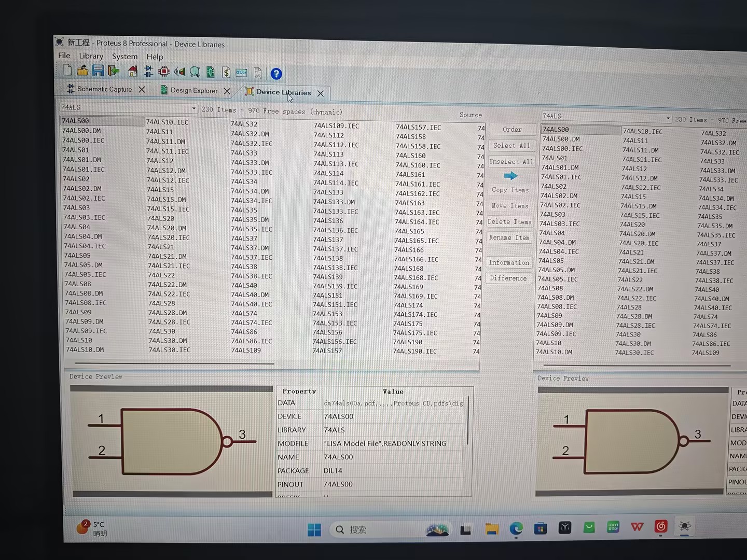
Task: Select 74ALS74 in the left device list
Action: (244, 313)
